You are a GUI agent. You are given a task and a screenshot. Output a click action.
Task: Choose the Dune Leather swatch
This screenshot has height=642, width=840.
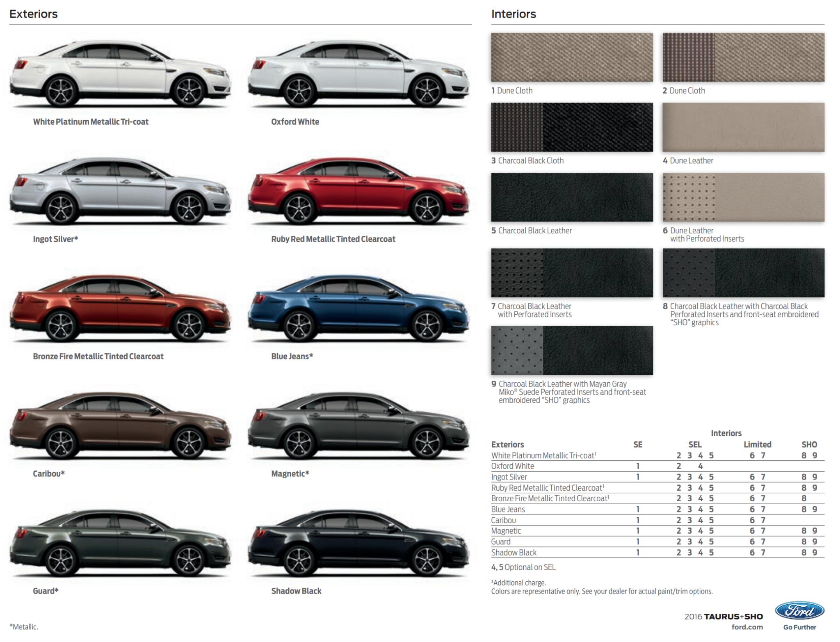pyautogui.click(x=743, y=127)
